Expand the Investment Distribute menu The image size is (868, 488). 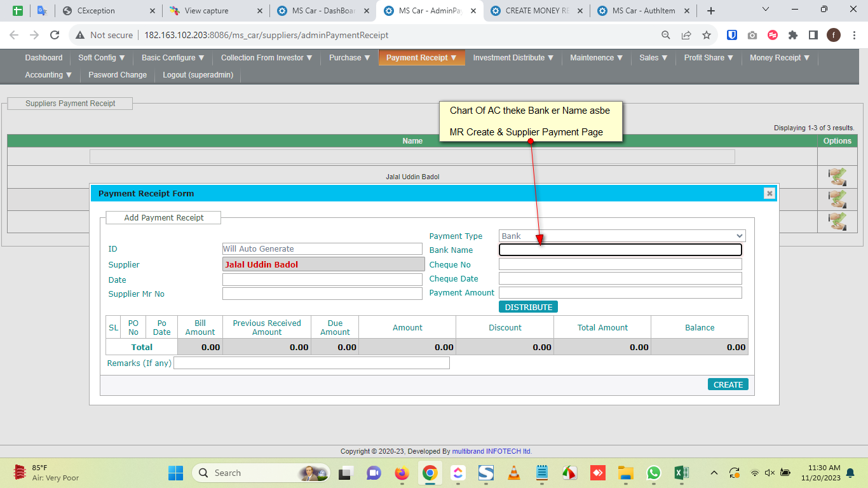(513, 58)
